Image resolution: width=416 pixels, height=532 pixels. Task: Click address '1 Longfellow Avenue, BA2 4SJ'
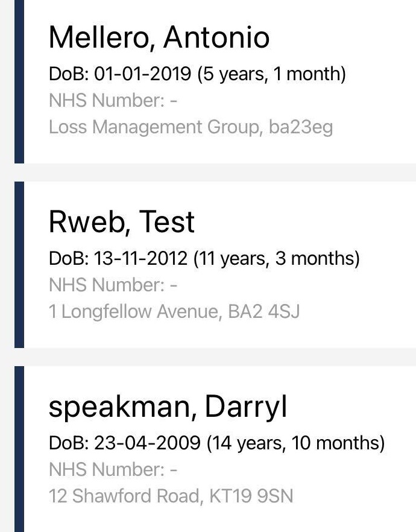tap(174, 312)
